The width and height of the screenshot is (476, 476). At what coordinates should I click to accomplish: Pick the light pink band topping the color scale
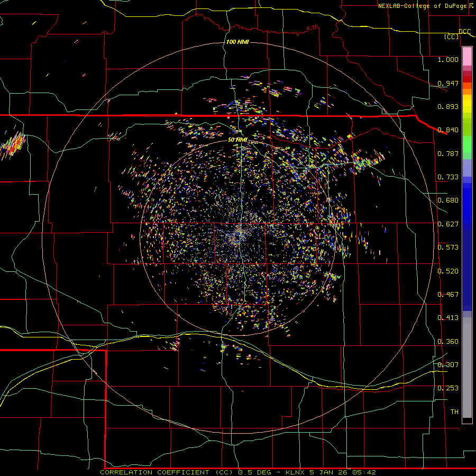click(467, 57)
